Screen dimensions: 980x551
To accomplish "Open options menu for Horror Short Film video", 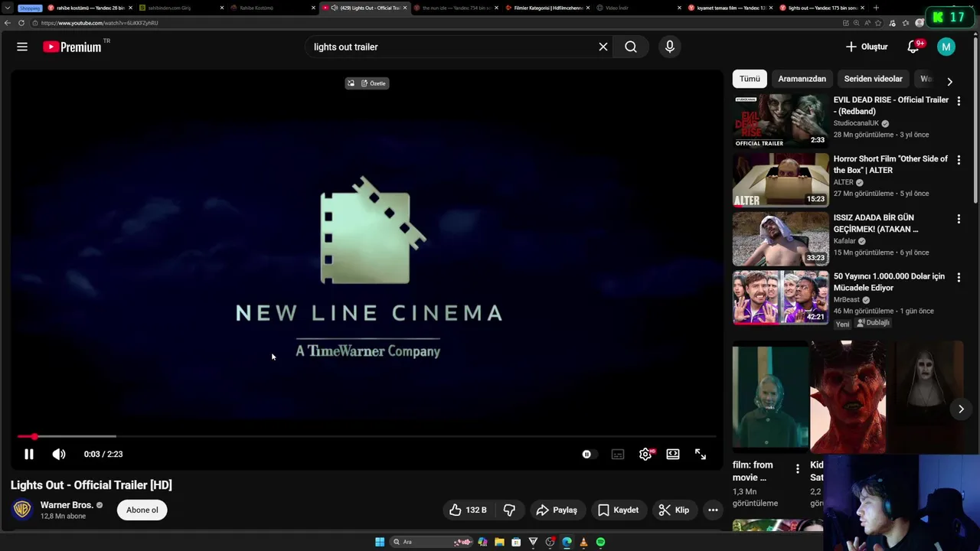I will pos(959,160).
